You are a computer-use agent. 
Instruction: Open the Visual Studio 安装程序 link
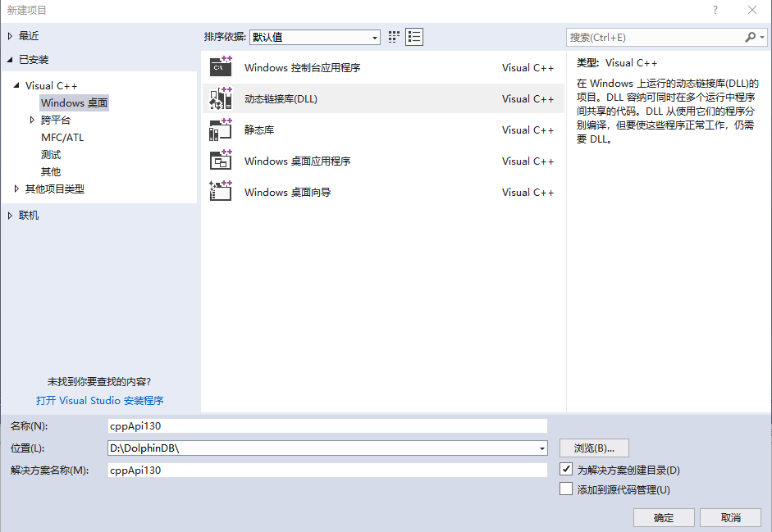click(100, 401)
